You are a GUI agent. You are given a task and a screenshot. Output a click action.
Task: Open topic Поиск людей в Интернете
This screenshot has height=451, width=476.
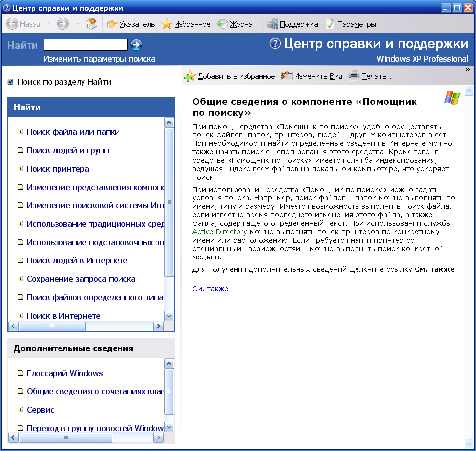(x=77, y=260)
